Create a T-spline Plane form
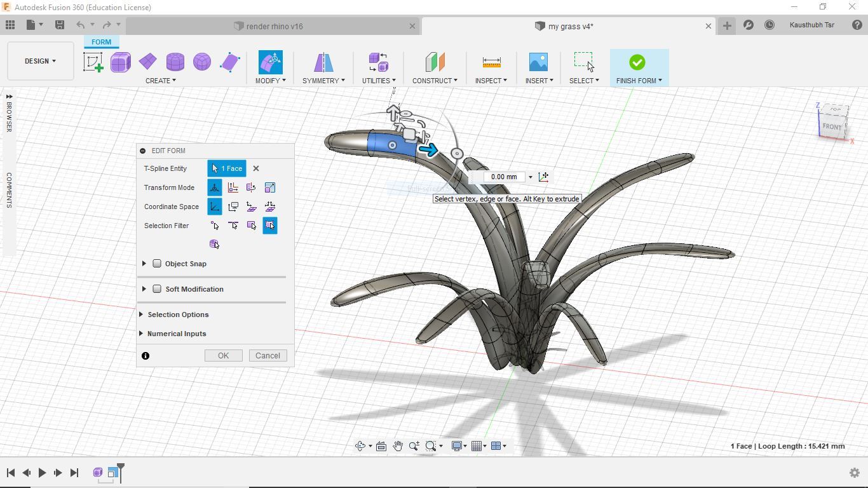 click(147, 62)
